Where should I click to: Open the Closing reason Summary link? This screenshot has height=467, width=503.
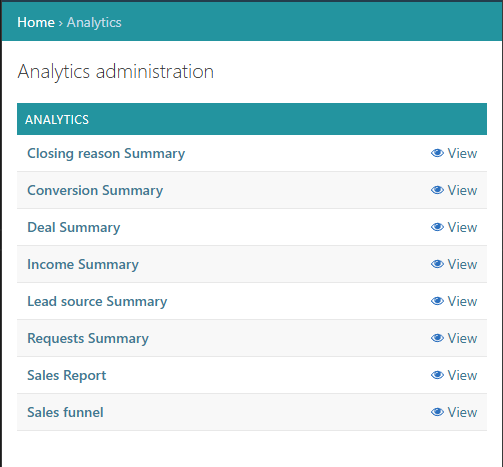[106, 154]
